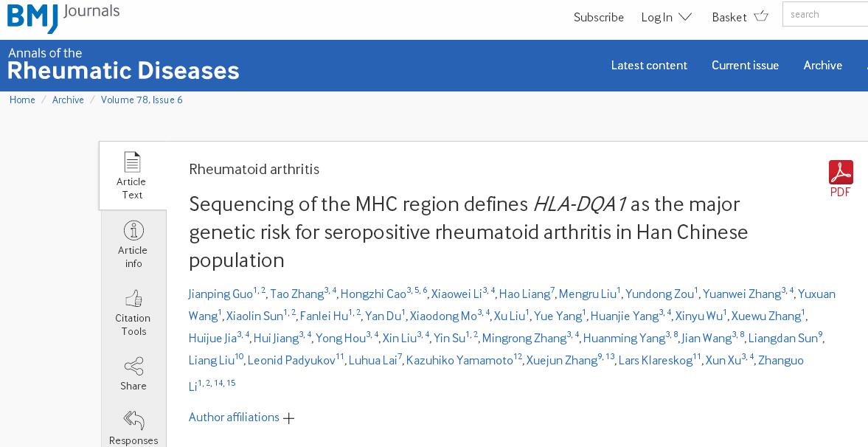Viewport: 868px width, 447px height.
Task: Open the Current issue menu
Action: [745, 66]
